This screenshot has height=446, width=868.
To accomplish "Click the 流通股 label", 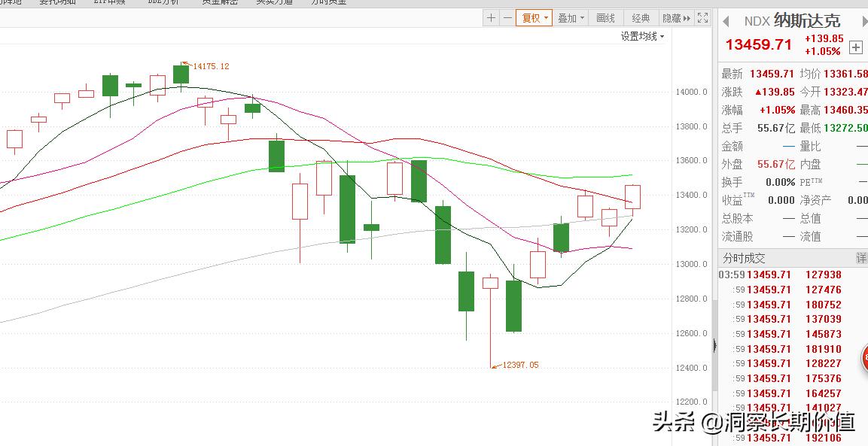I will tap(737, 237).
